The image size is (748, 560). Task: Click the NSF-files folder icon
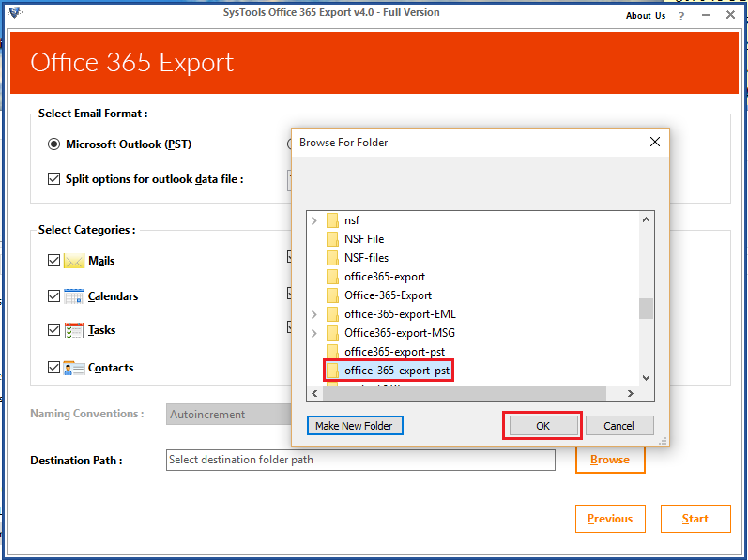(x=332, y=258)
